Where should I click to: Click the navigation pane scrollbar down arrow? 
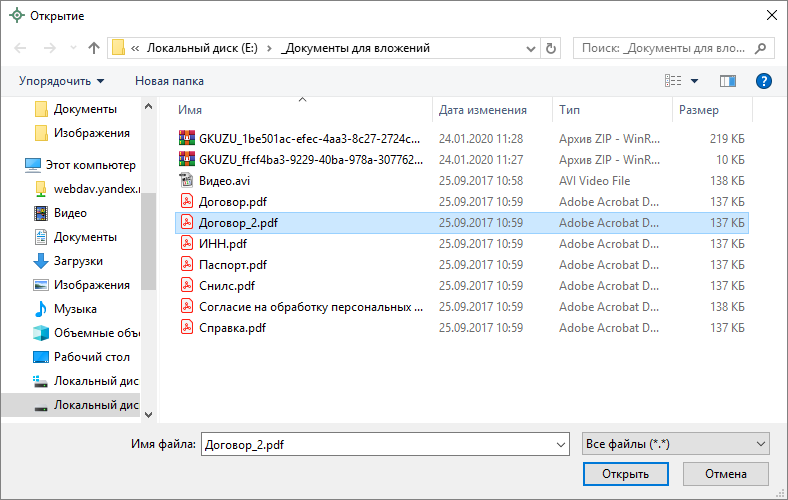click(x=148, y=413)
